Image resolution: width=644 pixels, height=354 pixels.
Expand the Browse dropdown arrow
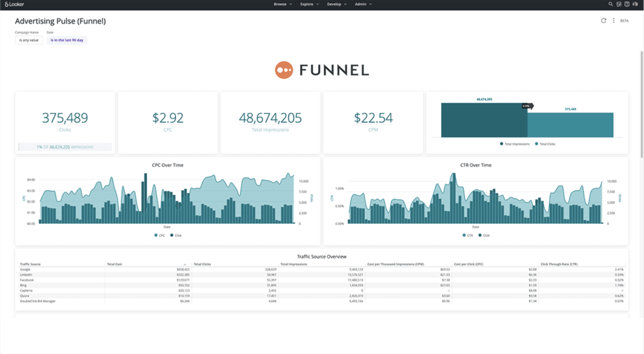[291, 4]
